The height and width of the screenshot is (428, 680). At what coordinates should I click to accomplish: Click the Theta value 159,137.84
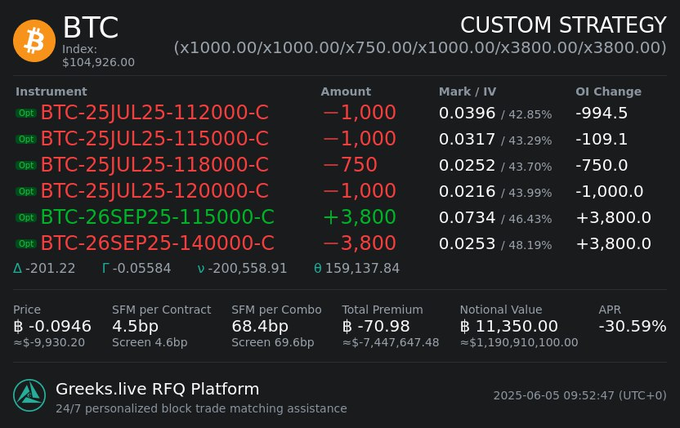click(355, 268)
